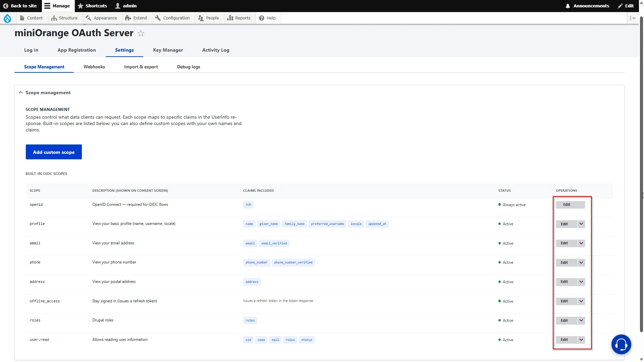Expand operations dropdown for roles scope

point(581,320)
